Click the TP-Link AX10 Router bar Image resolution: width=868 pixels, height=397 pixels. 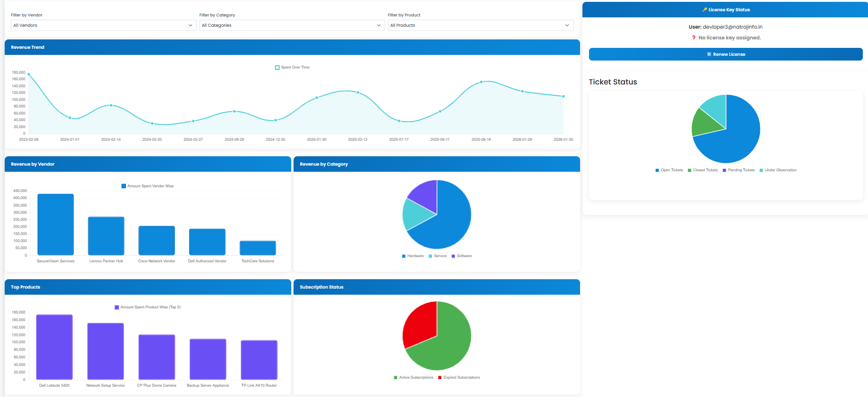pyautogui.click(x=259, y=360)
